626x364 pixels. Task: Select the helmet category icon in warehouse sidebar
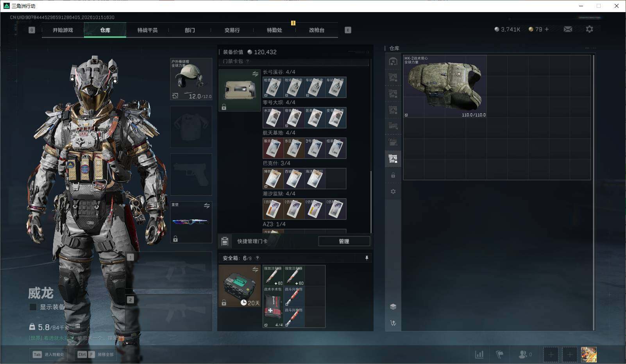click(x=393, y=61)
